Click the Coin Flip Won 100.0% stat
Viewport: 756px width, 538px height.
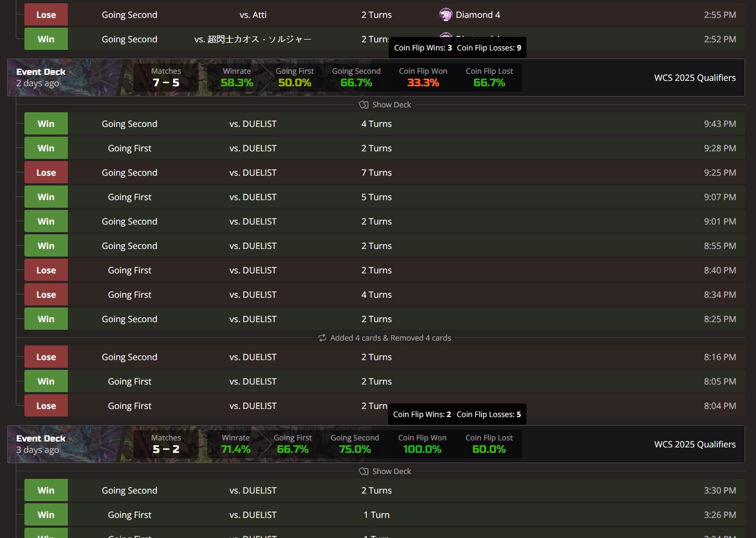tap(422, 444)
